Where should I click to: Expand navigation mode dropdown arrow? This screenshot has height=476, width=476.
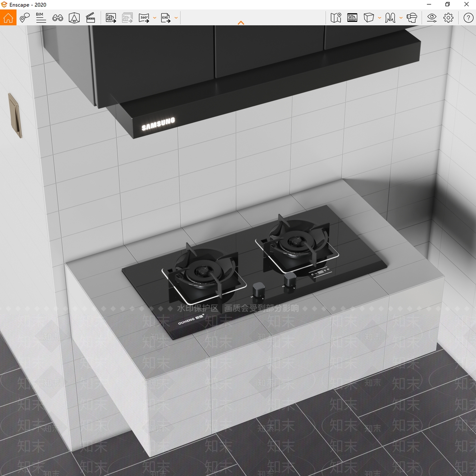pos(401,18)
